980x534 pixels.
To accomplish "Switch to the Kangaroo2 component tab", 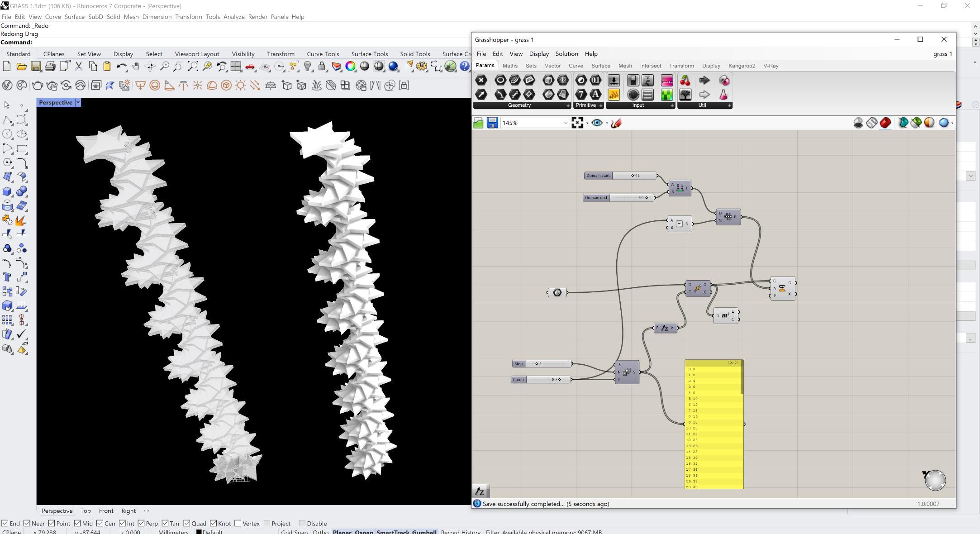I will (742, 66).
